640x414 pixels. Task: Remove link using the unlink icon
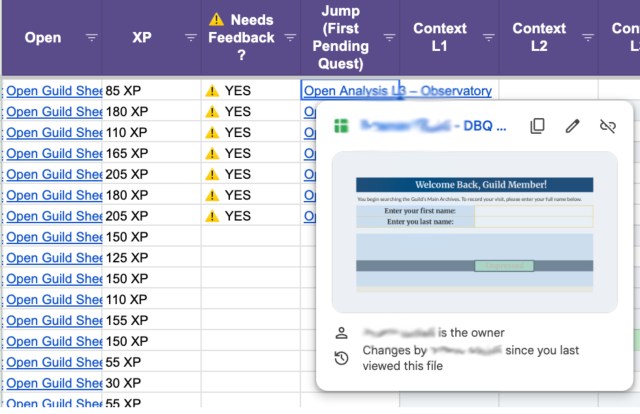point(606,126)
